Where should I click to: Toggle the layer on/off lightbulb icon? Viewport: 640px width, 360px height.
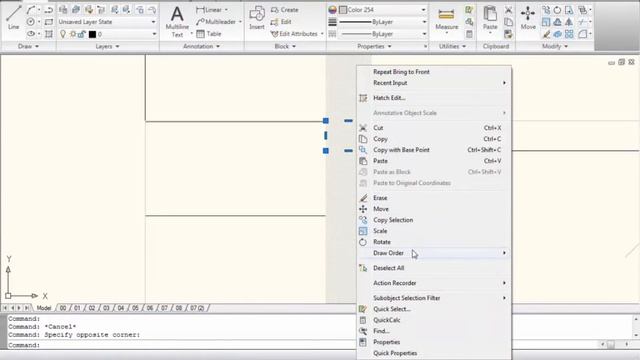point(63,34)
